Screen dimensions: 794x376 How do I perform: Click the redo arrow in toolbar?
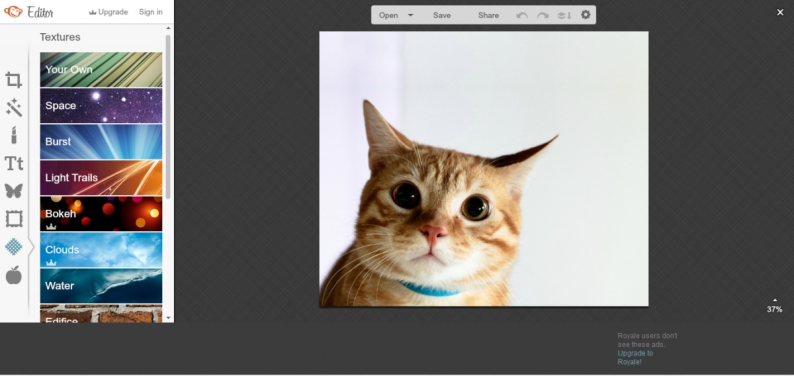(x=543, y=15)
